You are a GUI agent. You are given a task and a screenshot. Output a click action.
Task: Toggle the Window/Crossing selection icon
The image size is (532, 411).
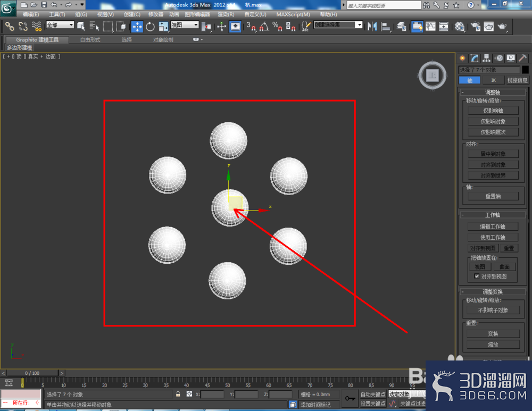[121, 27]
